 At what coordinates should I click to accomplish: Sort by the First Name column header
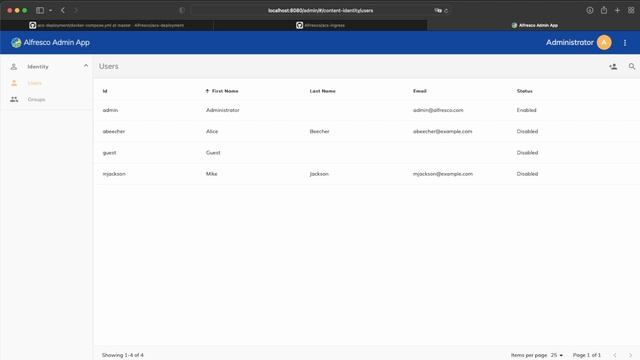click(225, 91)
